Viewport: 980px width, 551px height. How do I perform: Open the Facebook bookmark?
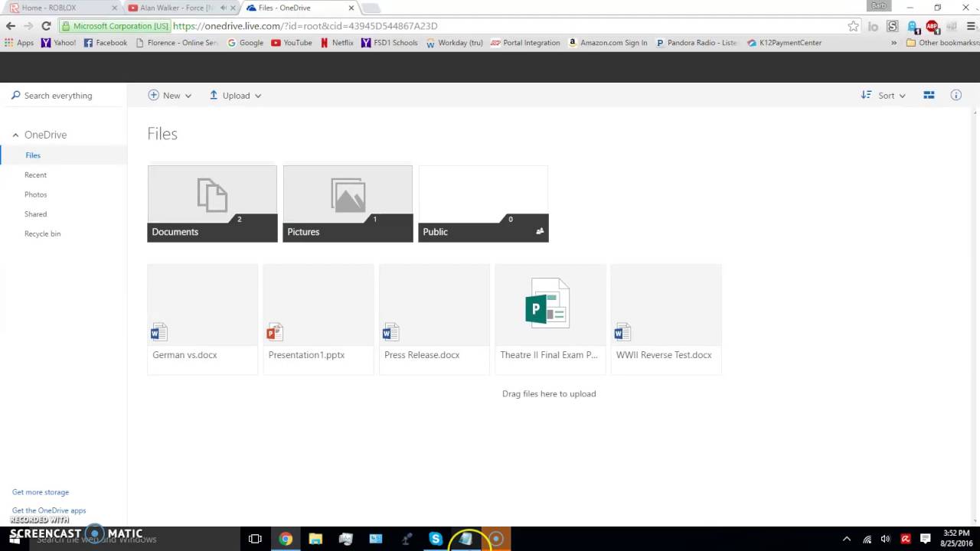pyautogui.click(x=106, y=43)
